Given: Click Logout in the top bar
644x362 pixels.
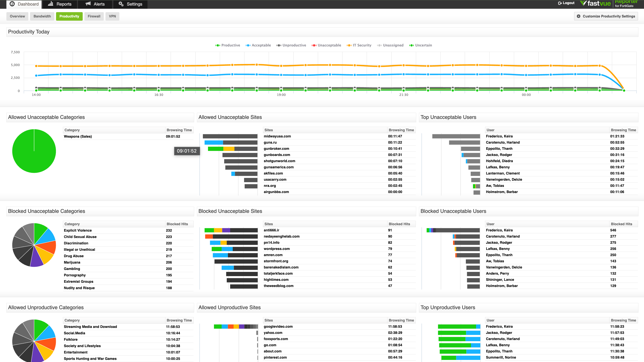Looking at the screenshot, I should tap(568, 3).
